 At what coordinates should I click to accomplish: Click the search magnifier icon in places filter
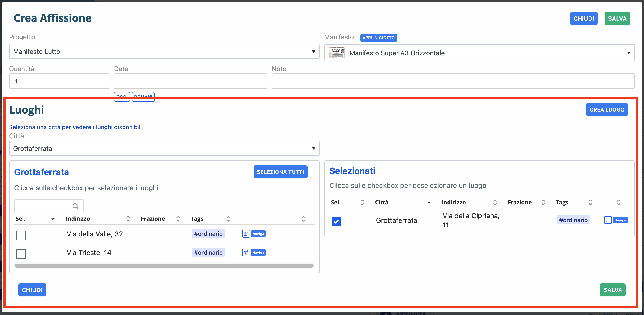75,206
